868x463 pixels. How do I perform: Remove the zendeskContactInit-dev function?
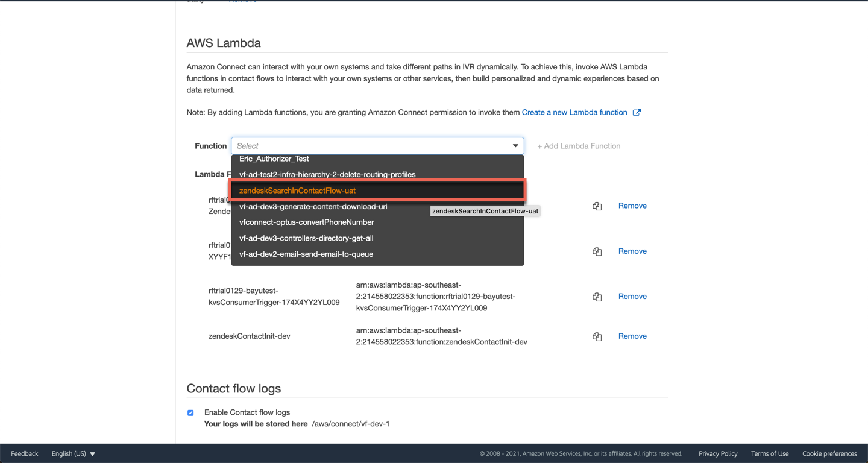632,336
